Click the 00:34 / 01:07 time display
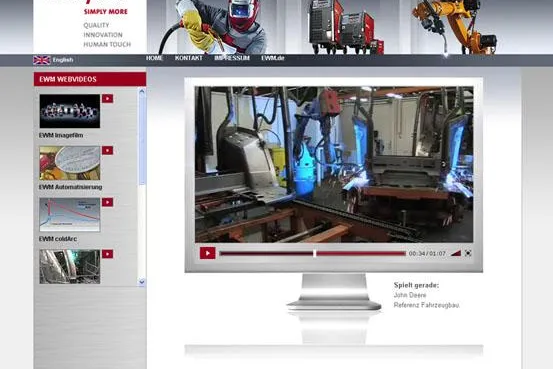This screenshot has width=553, height=369. (427, 253)
